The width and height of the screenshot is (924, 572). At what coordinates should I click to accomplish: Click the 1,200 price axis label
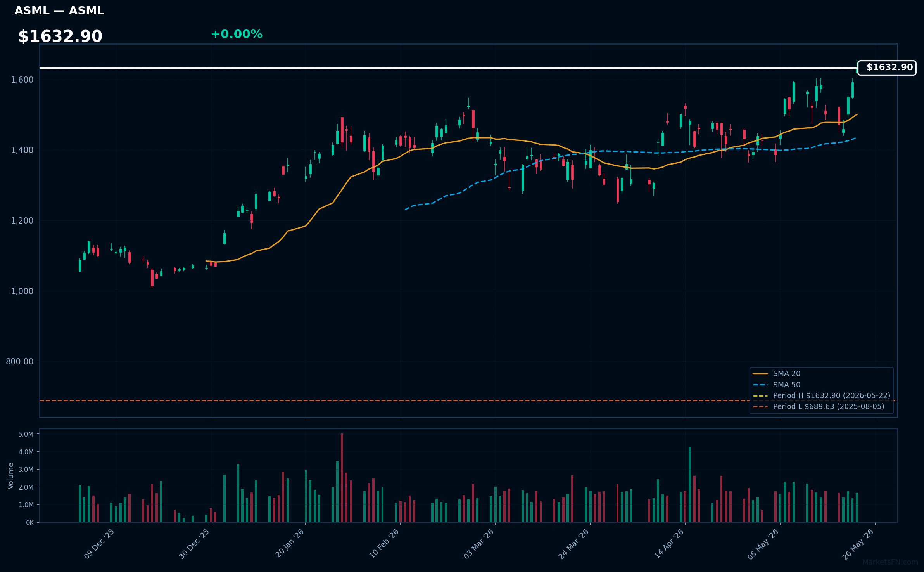point(22,221)
